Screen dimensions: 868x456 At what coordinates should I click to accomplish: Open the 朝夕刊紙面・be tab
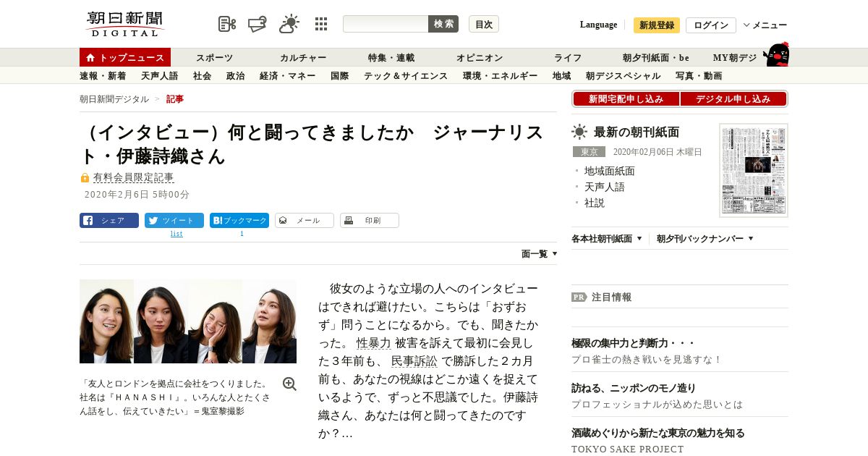(656, 57)
